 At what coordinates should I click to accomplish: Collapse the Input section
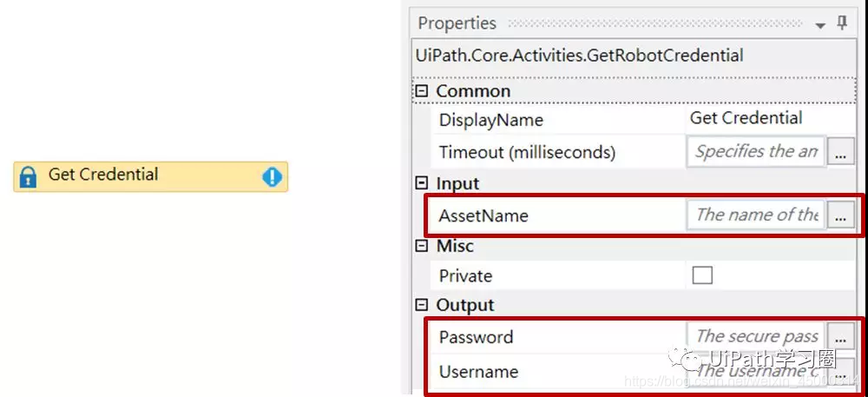coord(422,183)
